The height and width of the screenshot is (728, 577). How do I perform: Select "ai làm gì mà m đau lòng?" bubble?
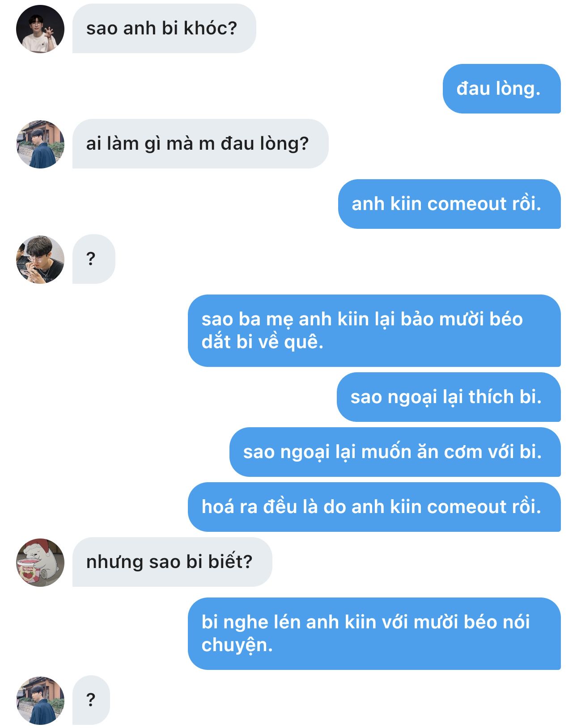[200, 144]
